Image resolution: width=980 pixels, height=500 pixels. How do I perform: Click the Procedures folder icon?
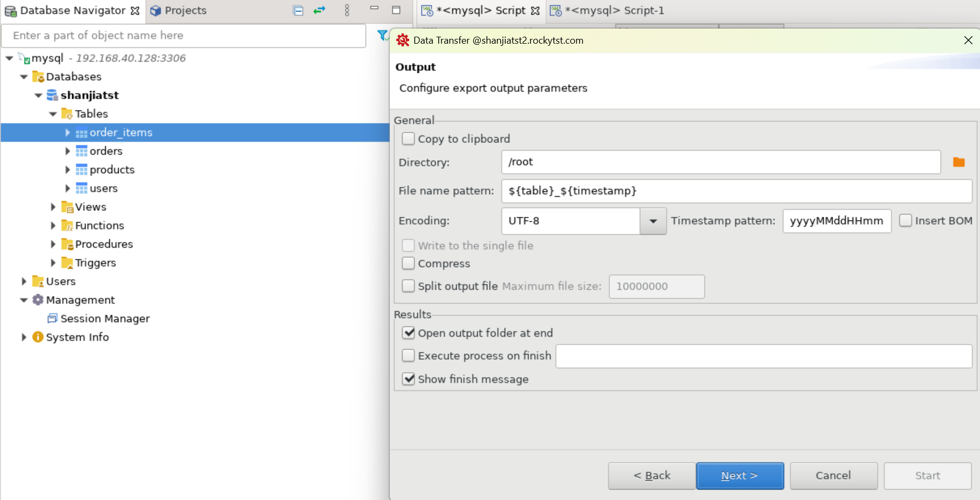[67, 244]
